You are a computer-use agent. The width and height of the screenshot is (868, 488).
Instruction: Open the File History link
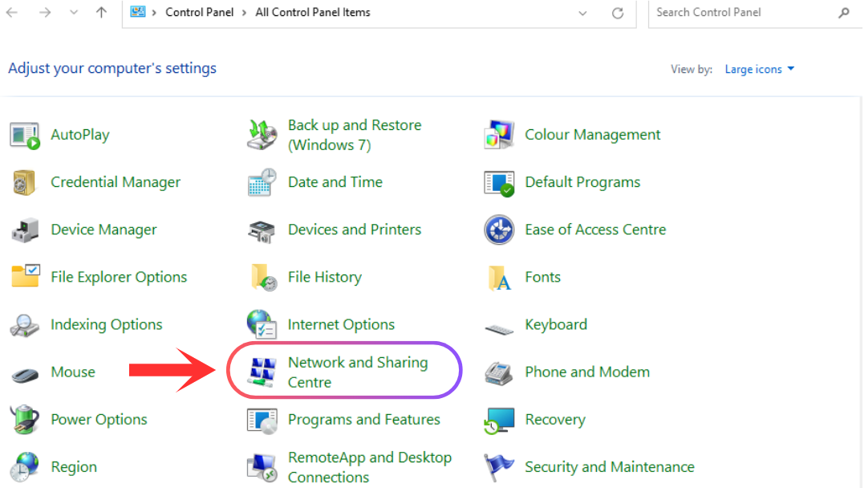click(x=325, y=277)
